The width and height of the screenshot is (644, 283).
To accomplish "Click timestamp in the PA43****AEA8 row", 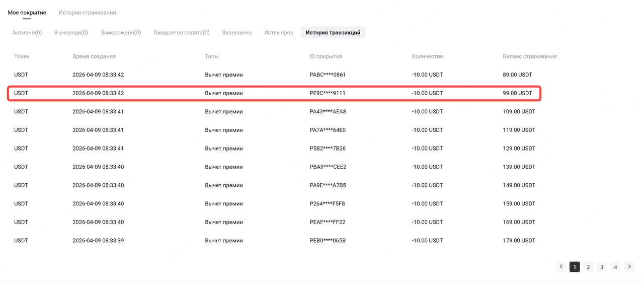I will [98, 111].
